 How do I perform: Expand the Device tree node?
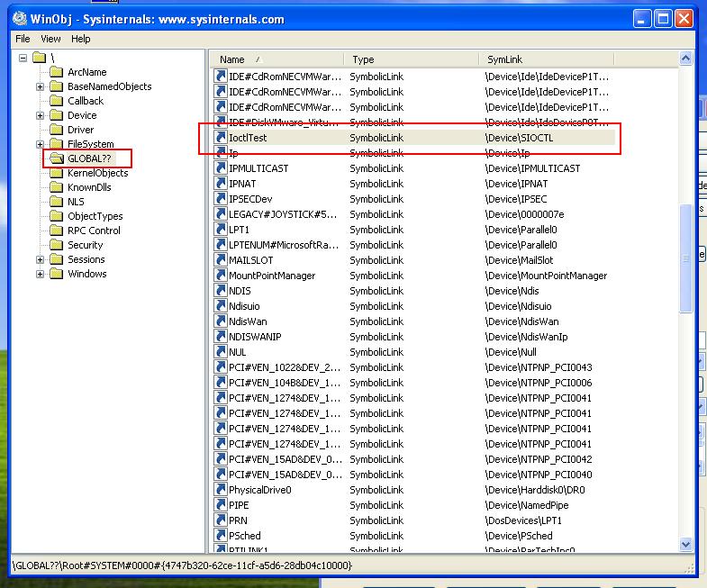coord(41,115)
